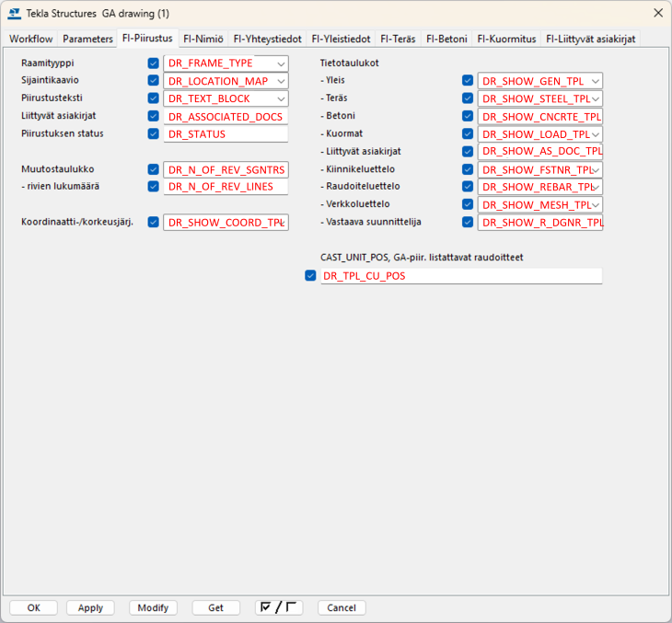Toggle the Piirustuksen status checkbox

click(x=153, y=133)
